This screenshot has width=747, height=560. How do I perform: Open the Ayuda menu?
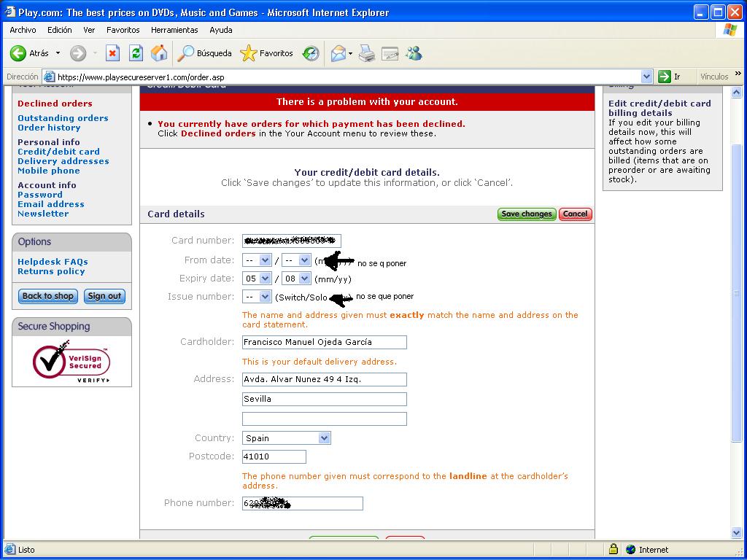(221, 29)
